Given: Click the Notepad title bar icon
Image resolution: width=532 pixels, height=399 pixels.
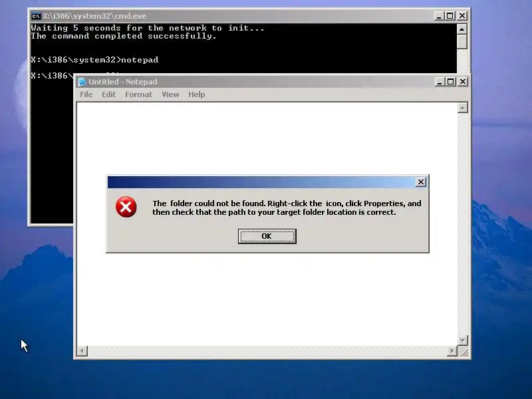Looking at the screenshot, I should [81, 82].
